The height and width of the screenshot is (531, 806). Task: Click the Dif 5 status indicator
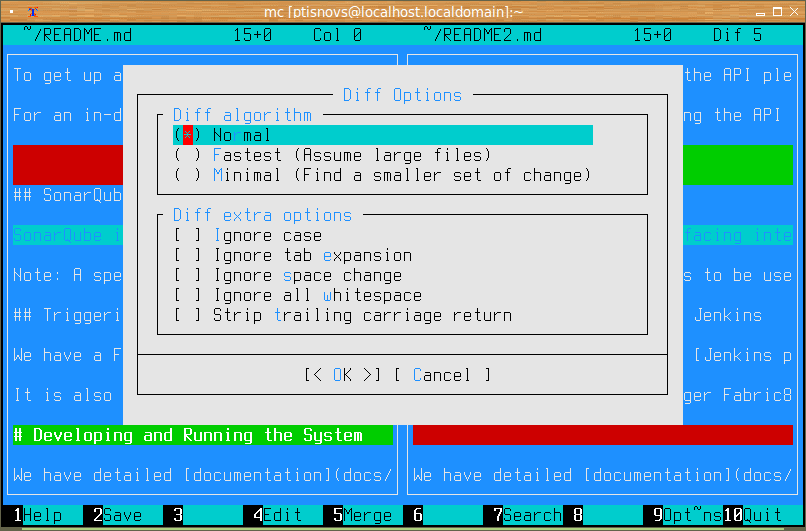click(x=738, y=35)
